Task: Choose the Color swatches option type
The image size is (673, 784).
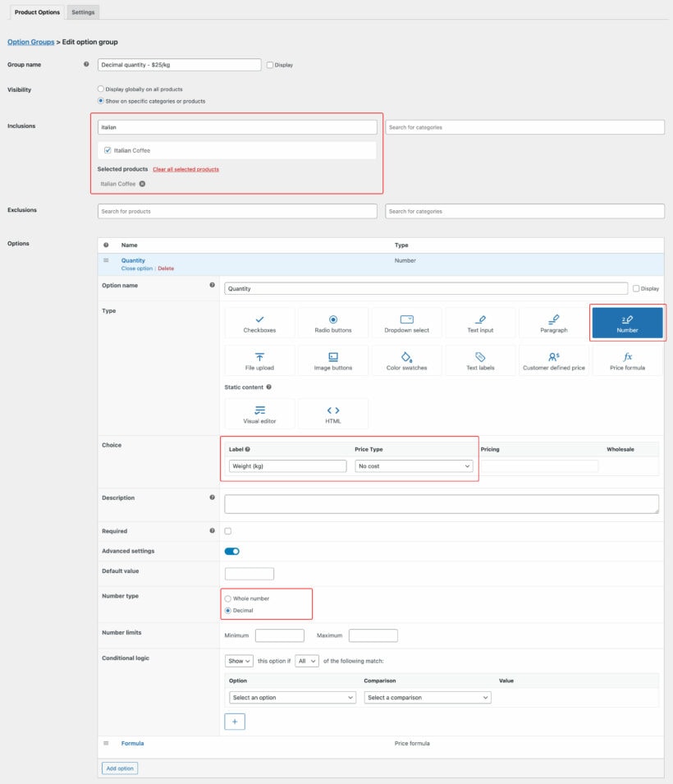Action: tap(407, 360)
